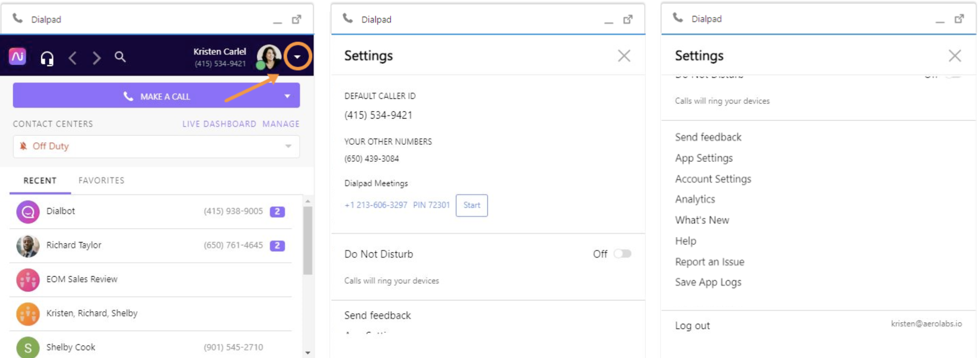The height and width of the screenshot is (358, 980).
Task: Select the Recent tab
Action: [40, 180]
